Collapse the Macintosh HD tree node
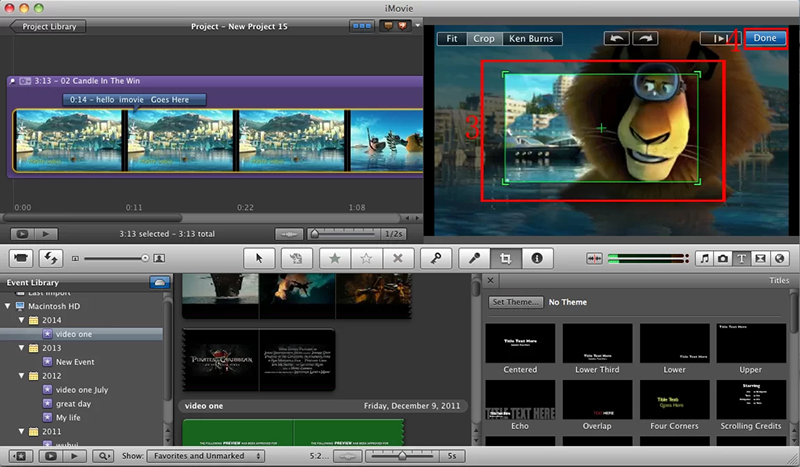 tap(8, 306)
